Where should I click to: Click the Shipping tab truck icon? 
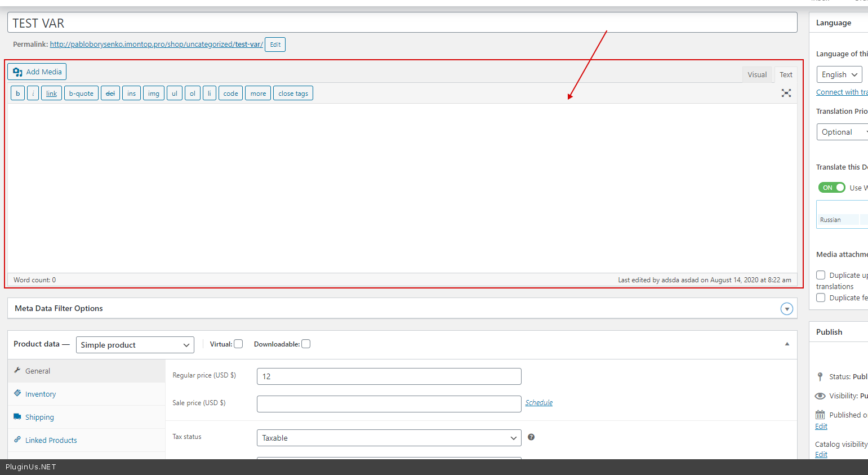[x=17, y=416]
